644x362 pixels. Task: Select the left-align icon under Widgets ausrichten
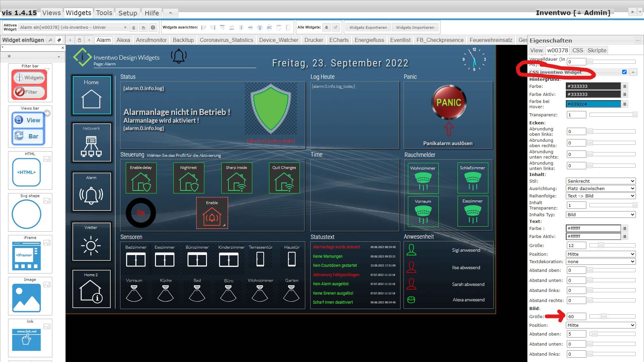204,27
